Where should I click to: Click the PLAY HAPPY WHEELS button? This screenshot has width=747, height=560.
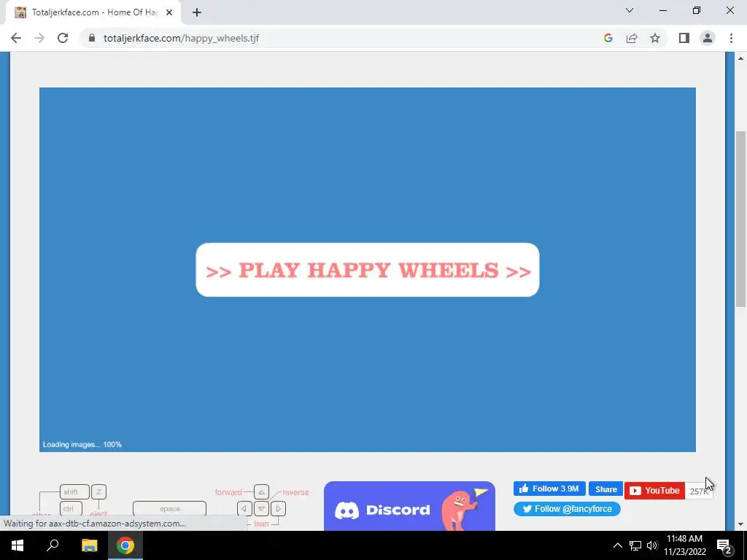[x=368, y=270]
